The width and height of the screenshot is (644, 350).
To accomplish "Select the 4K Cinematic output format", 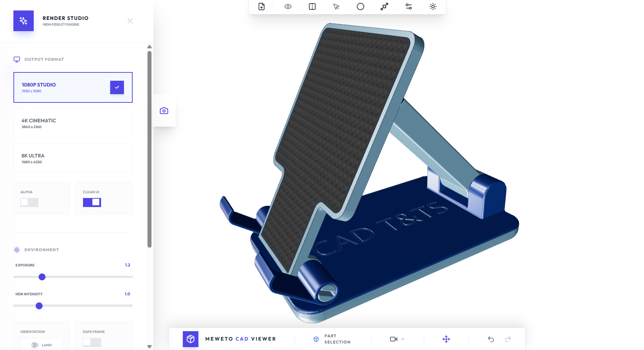I will pos(73,123).
